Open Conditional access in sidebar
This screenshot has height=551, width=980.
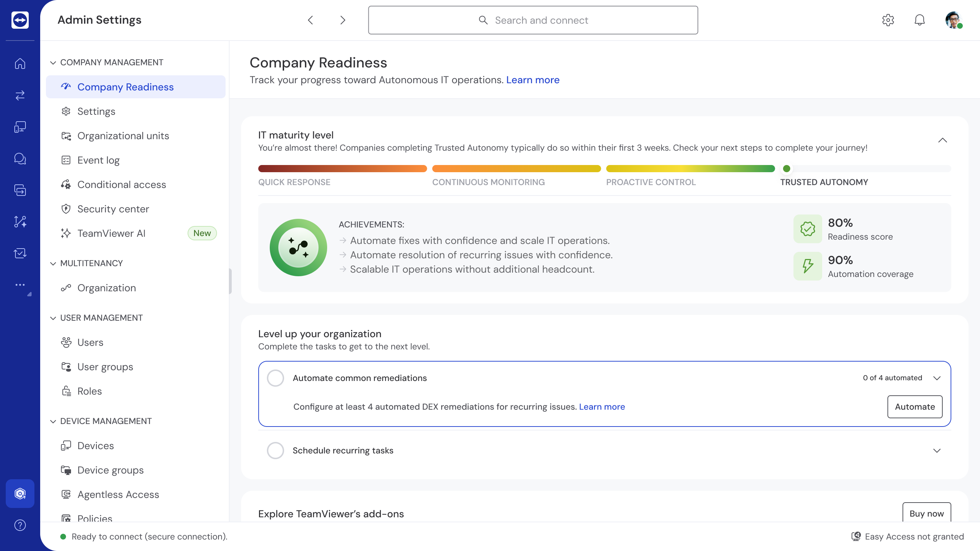click(121, 184)
